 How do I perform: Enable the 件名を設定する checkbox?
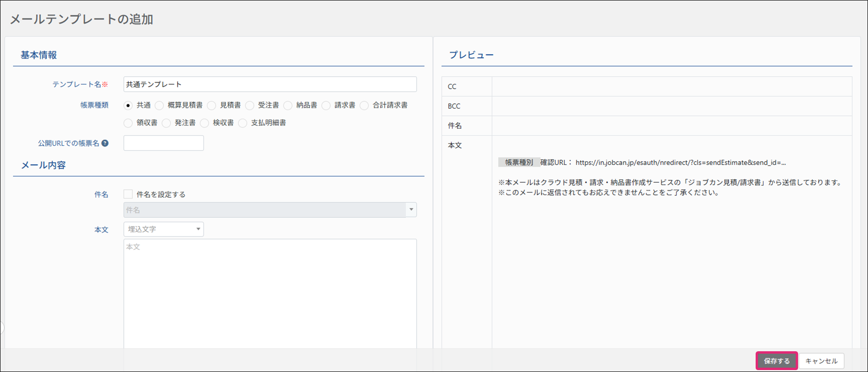(x=128, y=194)
